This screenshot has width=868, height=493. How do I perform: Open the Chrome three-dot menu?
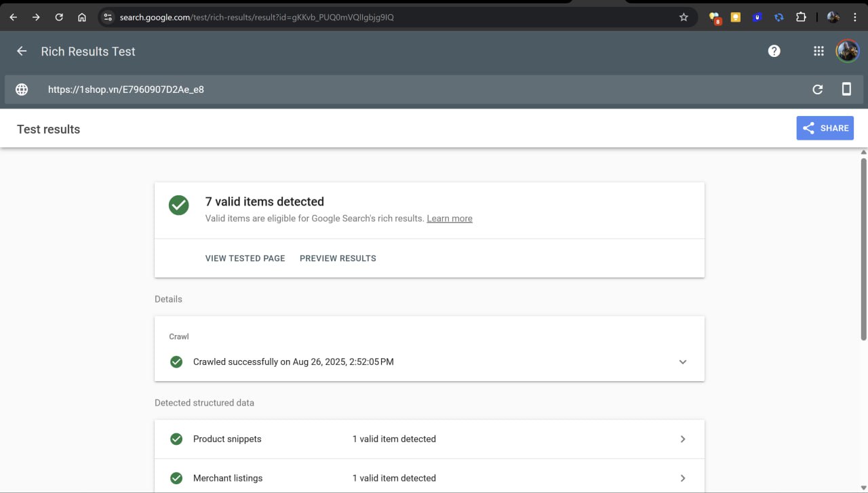854,17
